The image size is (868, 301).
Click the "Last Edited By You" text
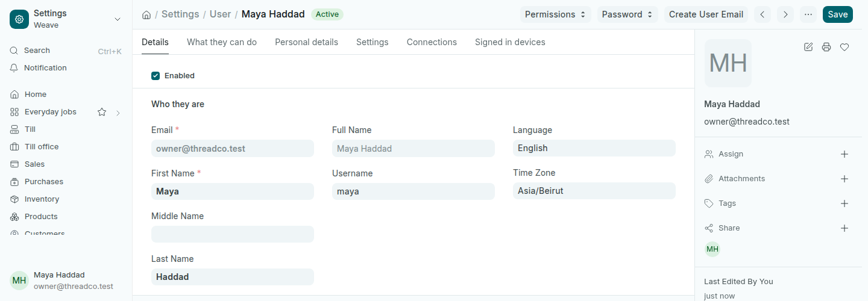(x=738, y=282)
